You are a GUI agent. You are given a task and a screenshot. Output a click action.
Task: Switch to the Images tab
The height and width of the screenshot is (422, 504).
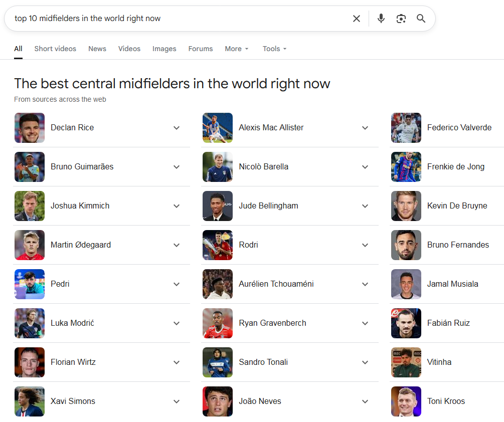click(x=164, y=49)
